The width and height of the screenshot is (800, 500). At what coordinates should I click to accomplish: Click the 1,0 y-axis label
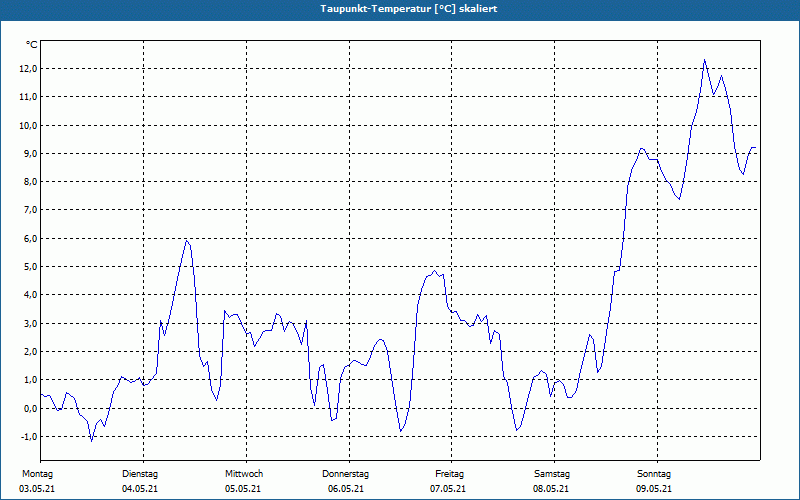(31, 380)
